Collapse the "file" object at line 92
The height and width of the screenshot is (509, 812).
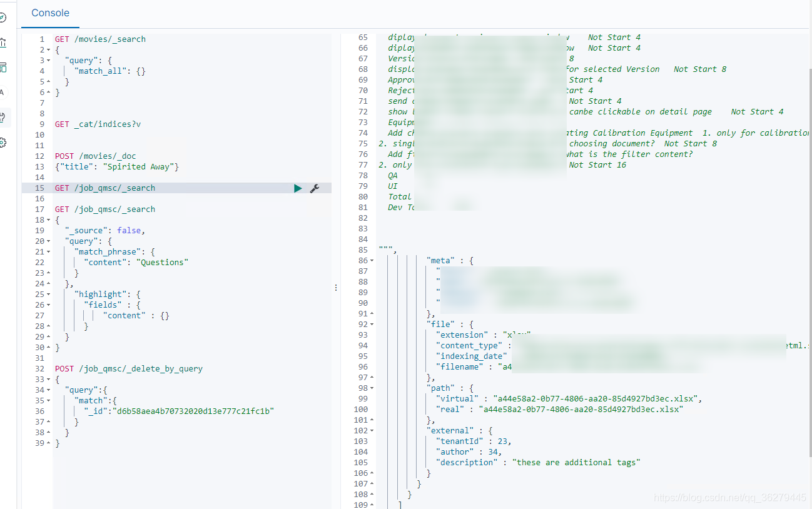click(372, 324)
